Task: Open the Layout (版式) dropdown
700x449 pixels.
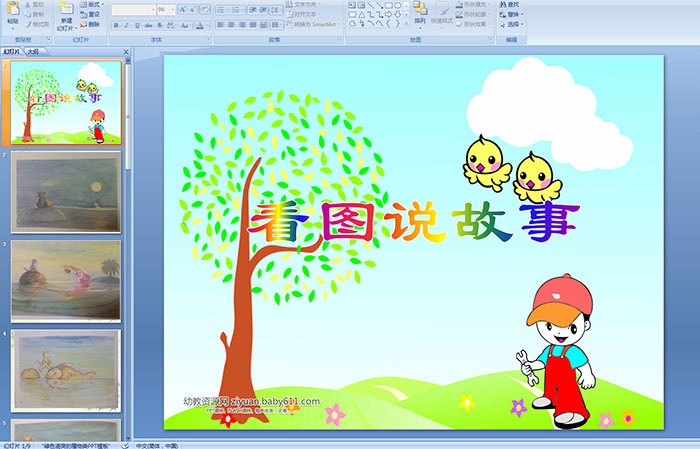Action: coord(92,4)
